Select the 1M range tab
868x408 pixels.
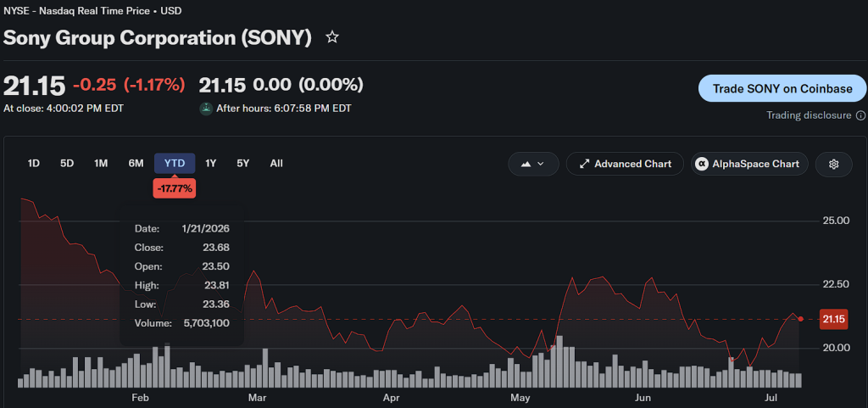101,164
